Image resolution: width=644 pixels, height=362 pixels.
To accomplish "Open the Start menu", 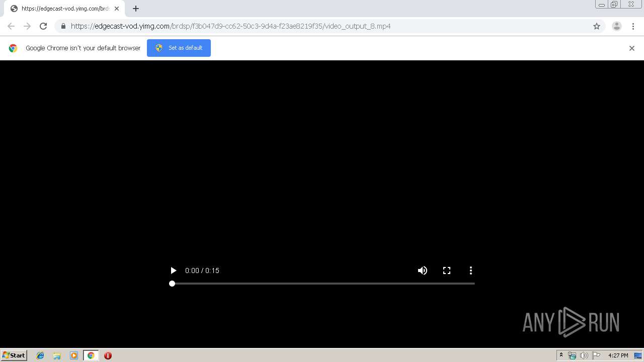I will [14, 355].
